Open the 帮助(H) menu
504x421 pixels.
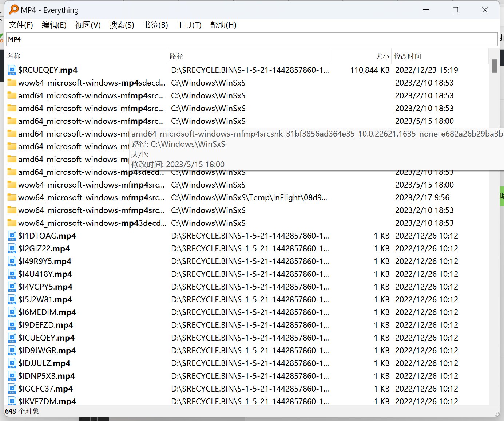[223, 25]
